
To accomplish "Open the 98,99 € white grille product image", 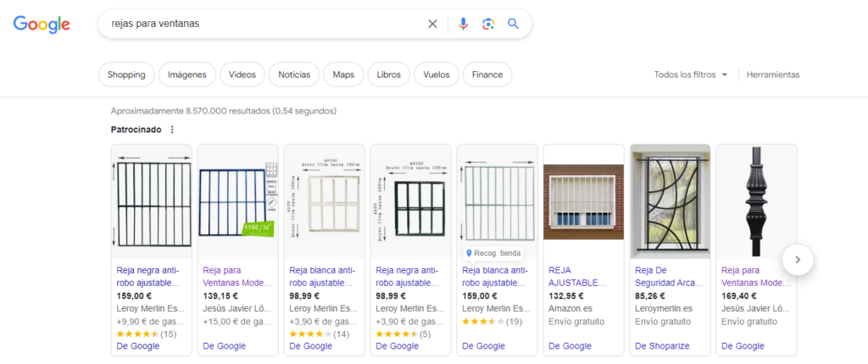I will (325, 202).
